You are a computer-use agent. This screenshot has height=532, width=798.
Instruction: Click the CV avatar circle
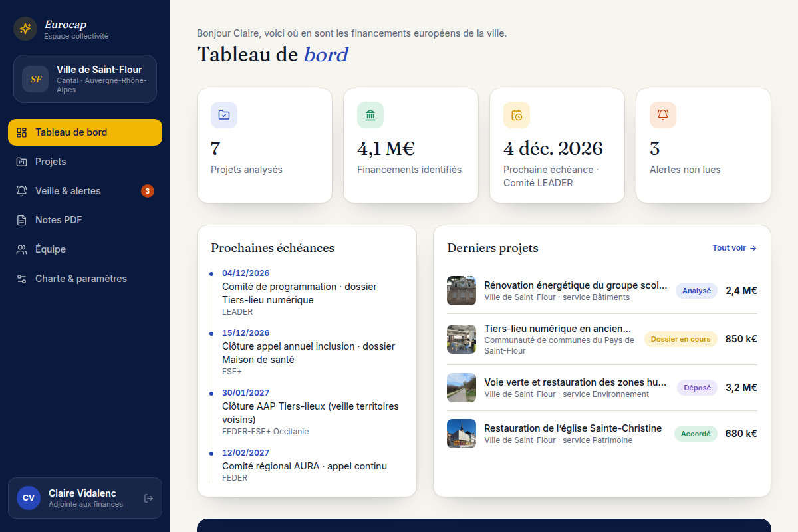pyautogui.click(x=29, y=498)
